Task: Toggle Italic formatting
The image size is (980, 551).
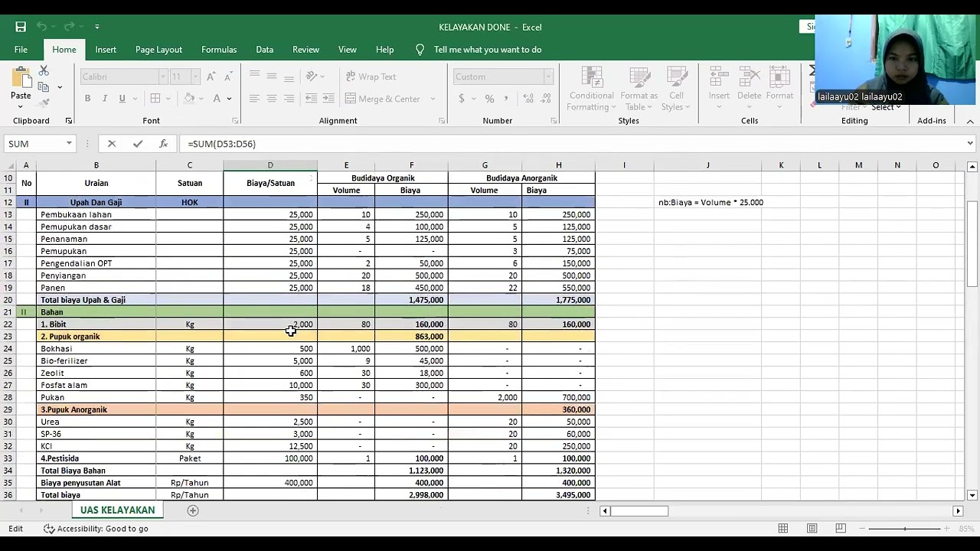Action: tap(105, 99)
